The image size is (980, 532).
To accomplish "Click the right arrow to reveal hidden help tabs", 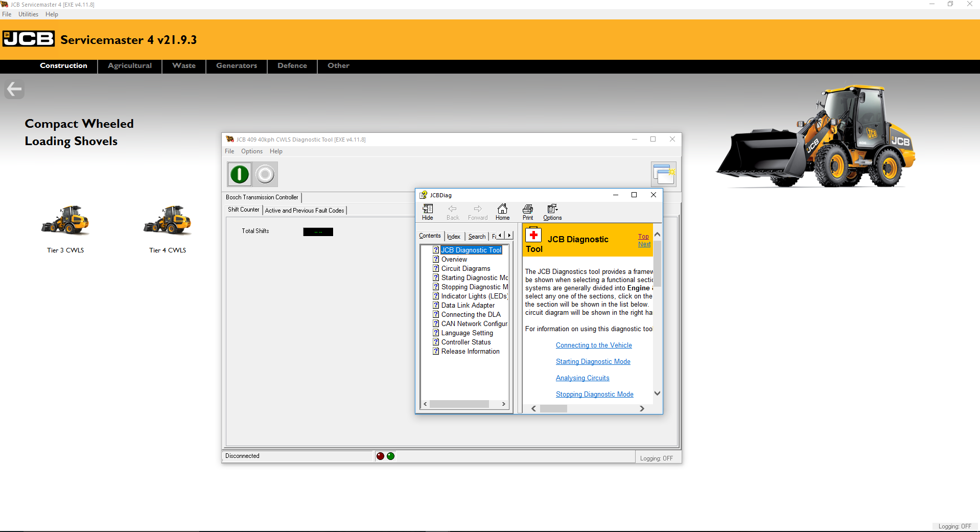I will point(509,235).
